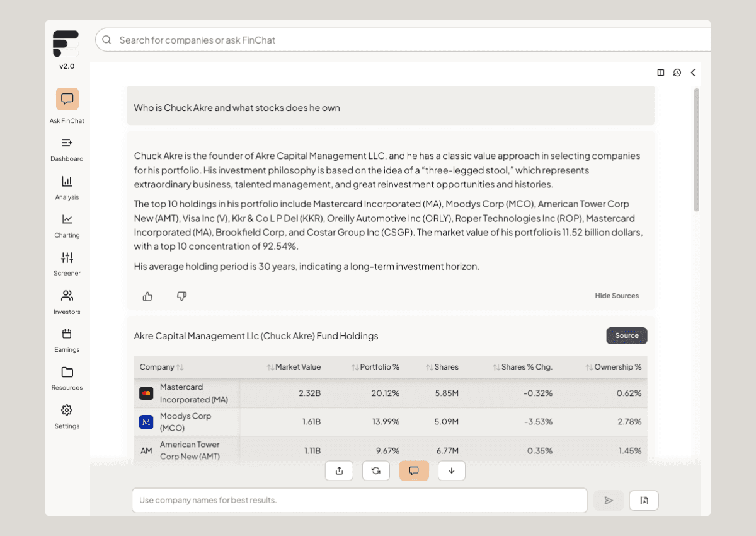Screen dimensions: 756x536
Task: Click the 1.45% ownership cell
Action: [x=629, y=451]
